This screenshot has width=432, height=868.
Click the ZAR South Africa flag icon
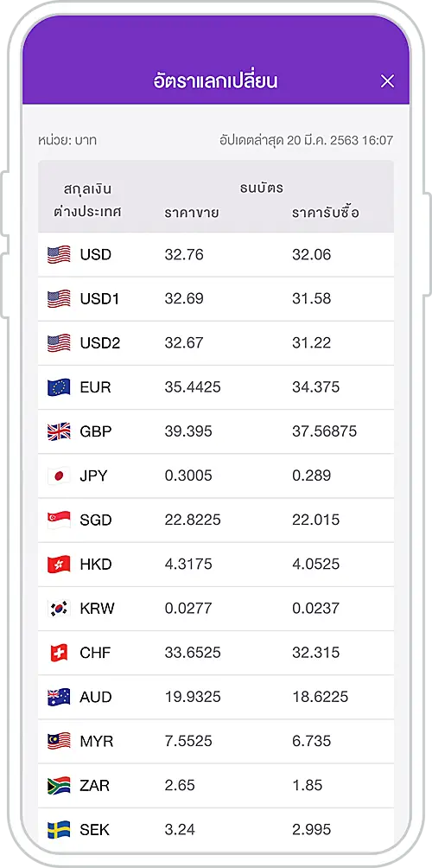coord(59,785)
